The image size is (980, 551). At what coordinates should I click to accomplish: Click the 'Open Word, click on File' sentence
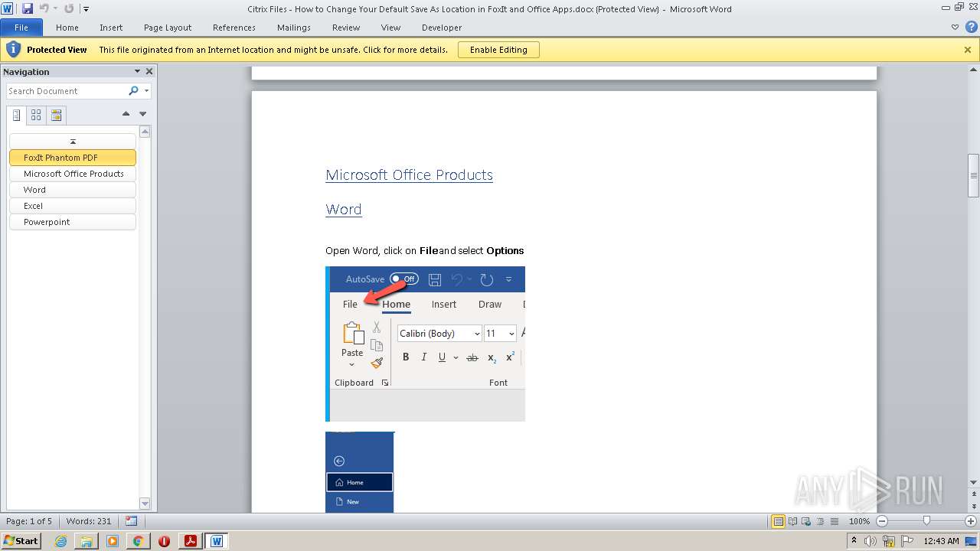tap(425, 250)
